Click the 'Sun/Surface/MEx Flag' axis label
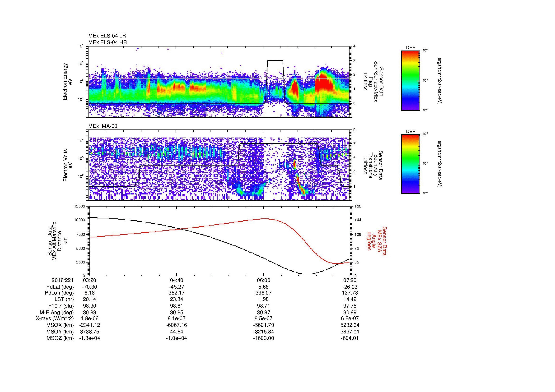 tap(373, 82)
